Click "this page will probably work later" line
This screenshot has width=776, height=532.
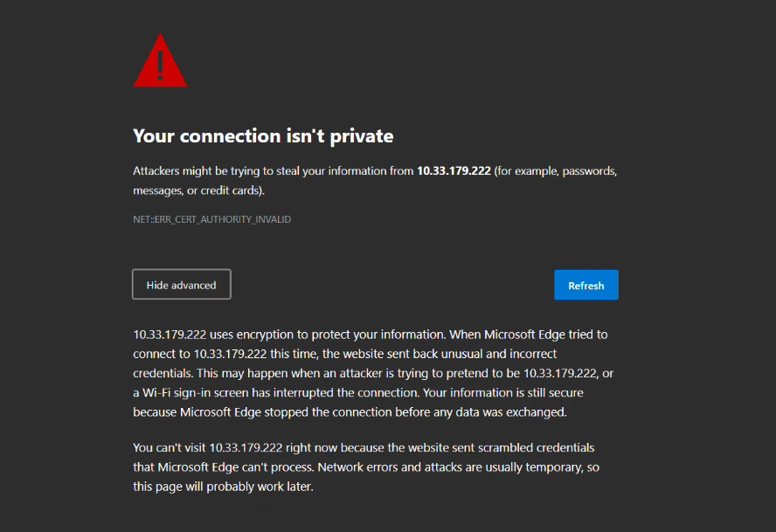tap(223, 487)
